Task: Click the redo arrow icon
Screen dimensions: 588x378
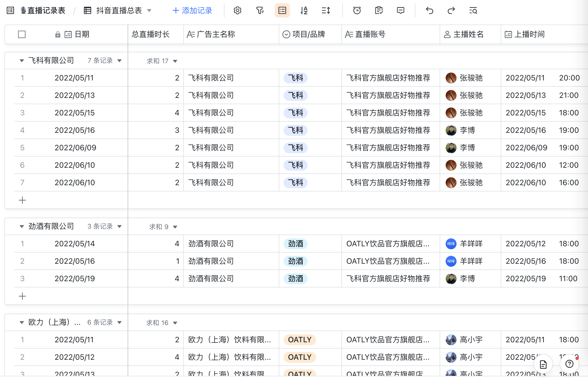Action: (451, 11)
